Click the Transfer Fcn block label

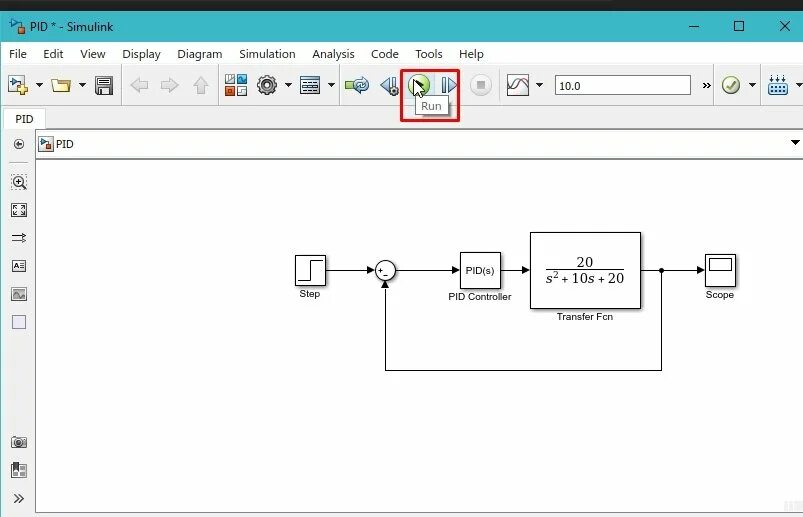585,317
